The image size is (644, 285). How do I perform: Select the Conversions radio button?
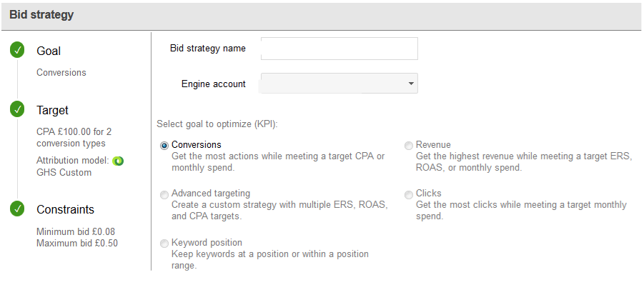pyautogui.click(x=164, y=146)
